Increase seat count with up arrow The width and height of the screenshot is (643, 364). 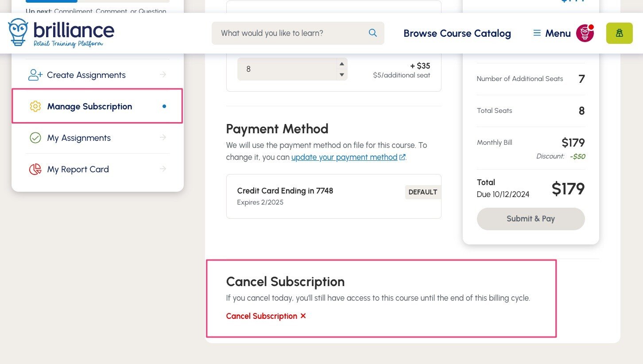click(342, 64)
